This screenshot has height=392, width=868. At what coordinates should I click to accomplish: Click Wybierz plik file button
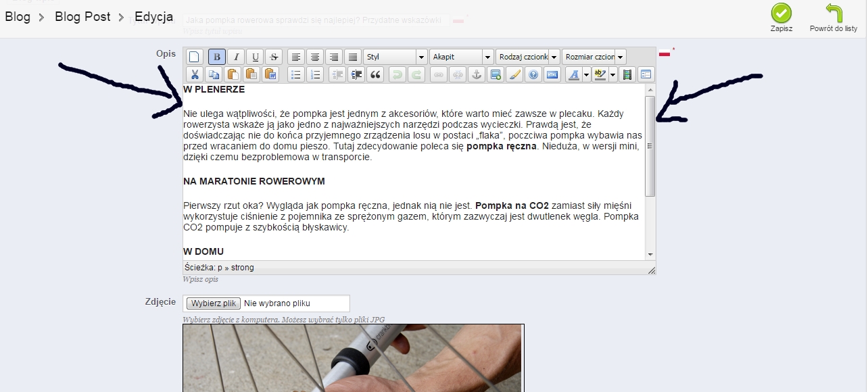pyautogui.click(x=214, y=303)
